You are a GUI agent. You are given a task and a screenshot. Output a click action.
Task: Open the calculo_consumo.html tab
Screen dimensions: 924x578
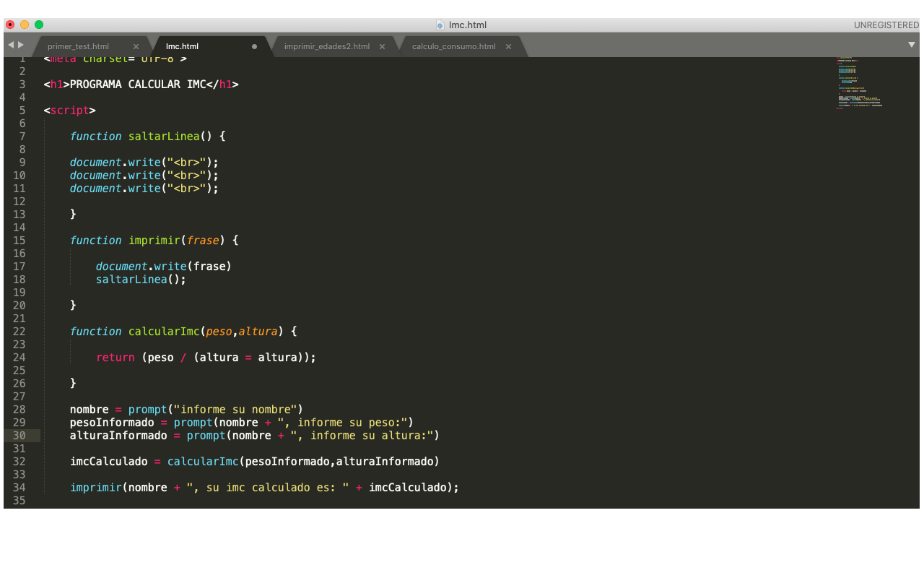(453, 46)
